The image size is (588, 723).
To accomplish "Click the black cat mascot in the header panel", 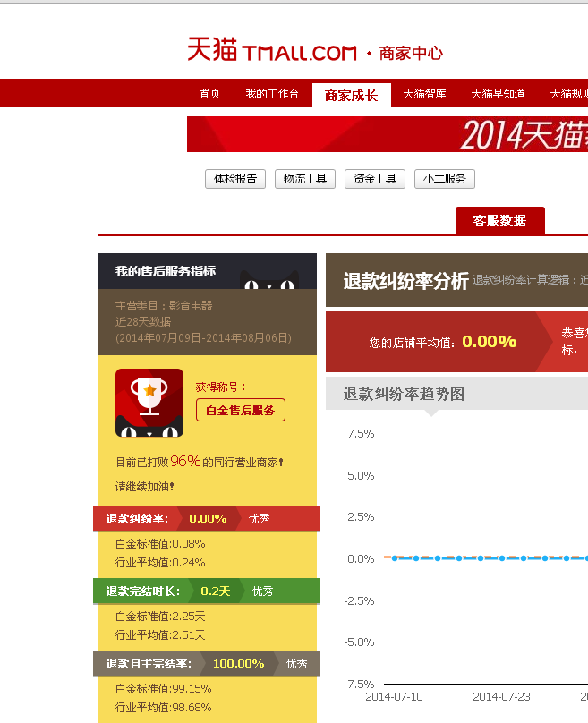I will click(x=269, y=280).
